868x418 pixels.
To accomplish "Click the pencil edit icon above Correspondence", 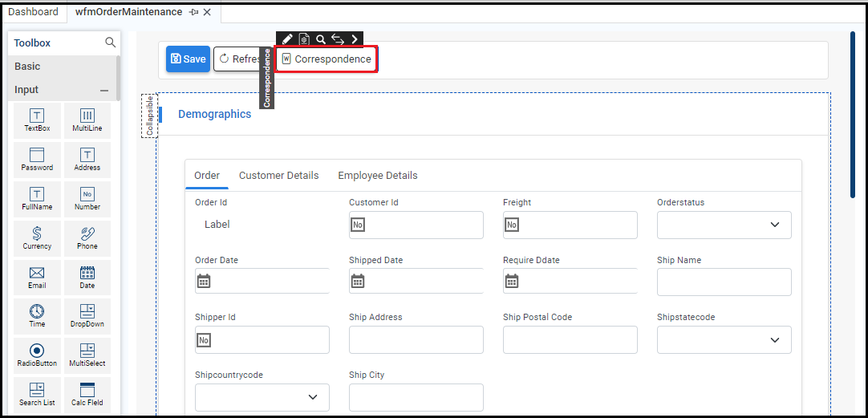I will point(286,39).
